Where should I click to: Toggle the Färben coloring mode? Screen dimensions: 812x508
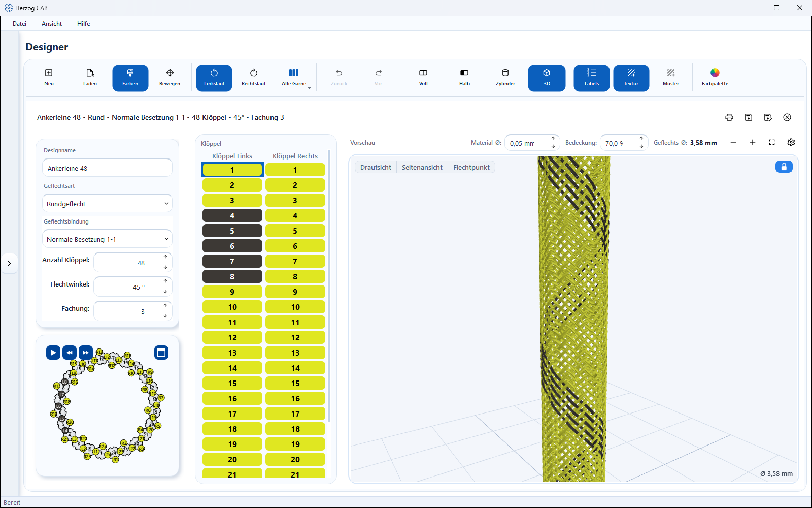tap(130, 78)
